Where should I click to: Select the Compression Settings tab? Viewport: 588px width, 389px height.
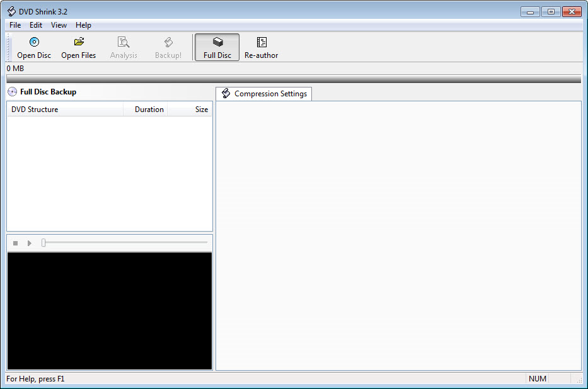point(263,94)
